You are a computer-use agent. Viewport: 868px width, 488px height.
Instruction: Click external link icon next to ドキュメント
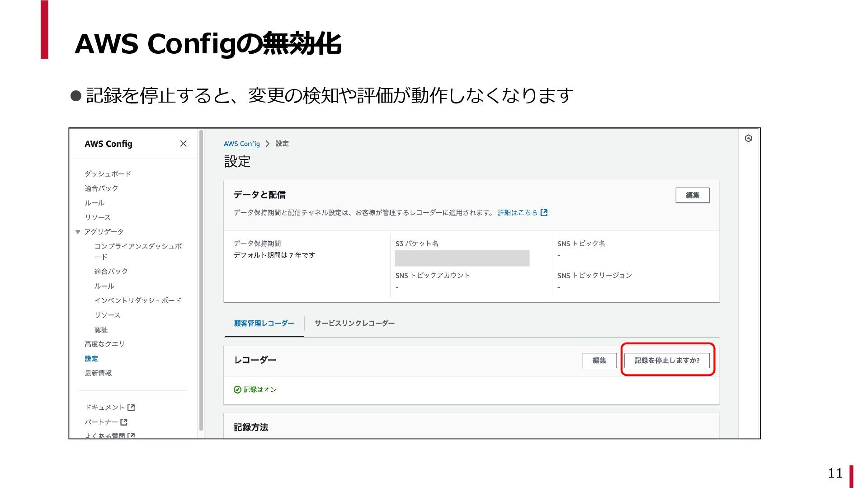131,408
